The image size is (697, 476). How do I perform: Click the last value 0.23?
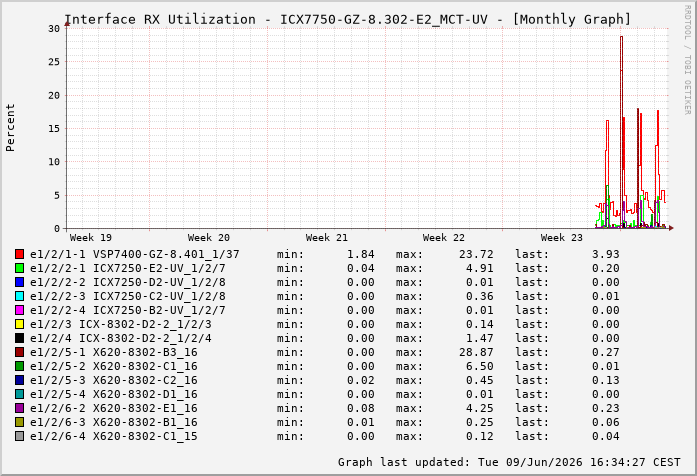tap(605, 408)
